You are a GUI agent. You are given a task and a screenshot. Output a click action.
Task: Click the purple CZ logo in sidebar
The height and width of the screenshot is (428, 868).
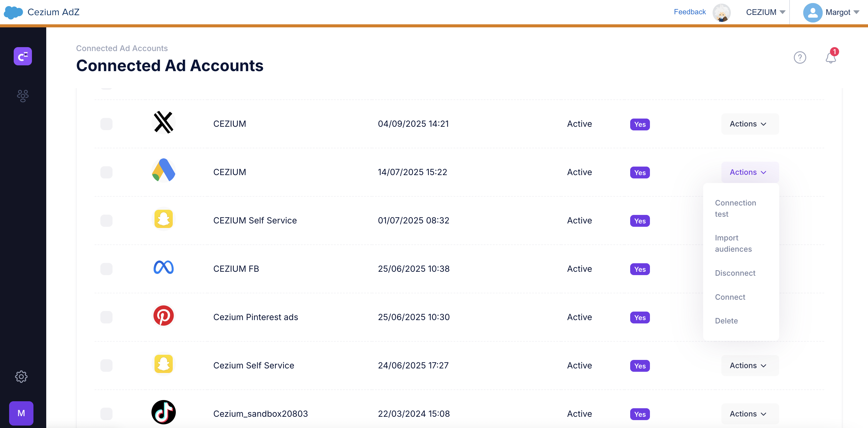tap(23, 56)
